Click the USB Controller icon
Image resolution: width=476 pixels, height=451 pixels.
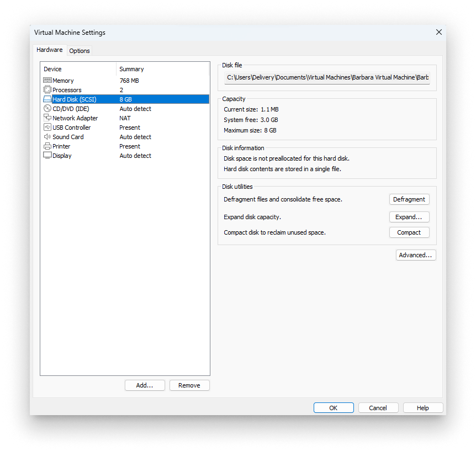point(47,128)
